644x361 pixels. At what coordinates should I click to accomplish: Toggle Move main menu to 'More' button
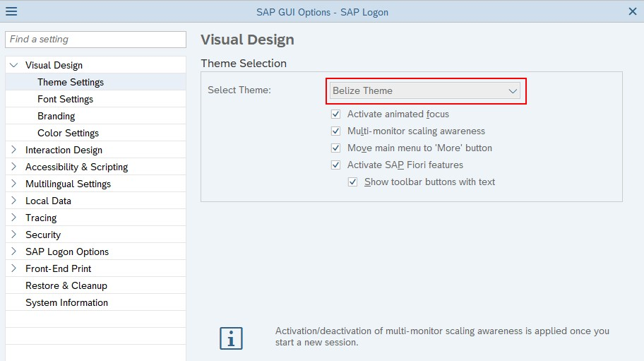point(335,148)
